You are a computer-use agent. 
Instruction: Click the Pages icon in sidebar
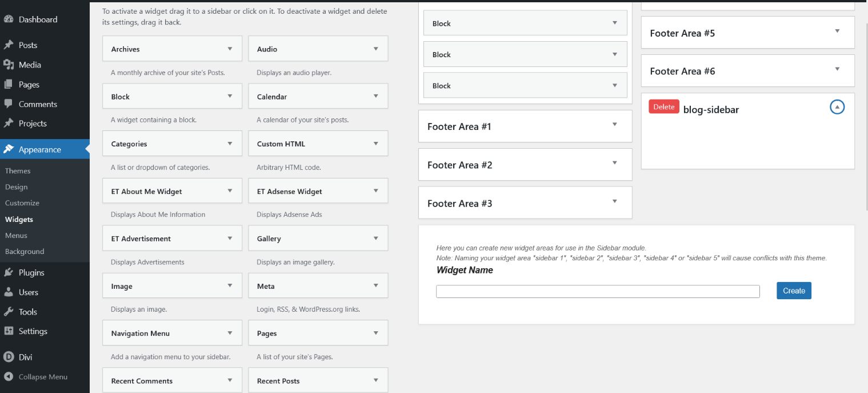9,84
